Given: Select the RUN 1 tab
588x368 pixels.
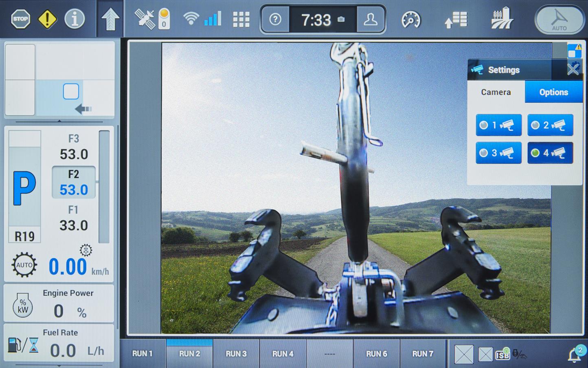Looking at the screenshot, I should 143,353.
